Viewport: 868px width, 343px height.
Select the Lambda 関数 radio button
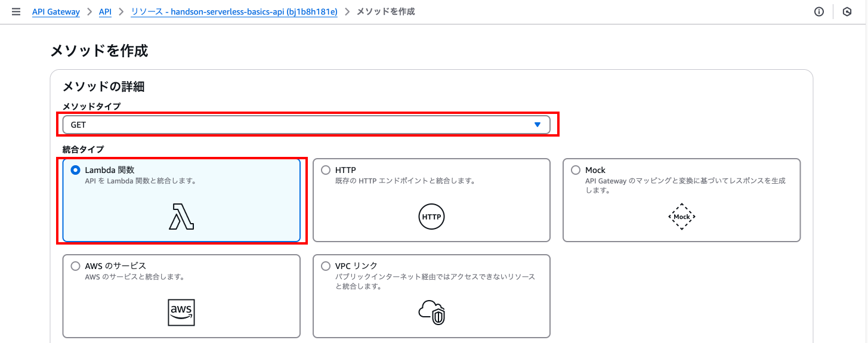[76, 170]
